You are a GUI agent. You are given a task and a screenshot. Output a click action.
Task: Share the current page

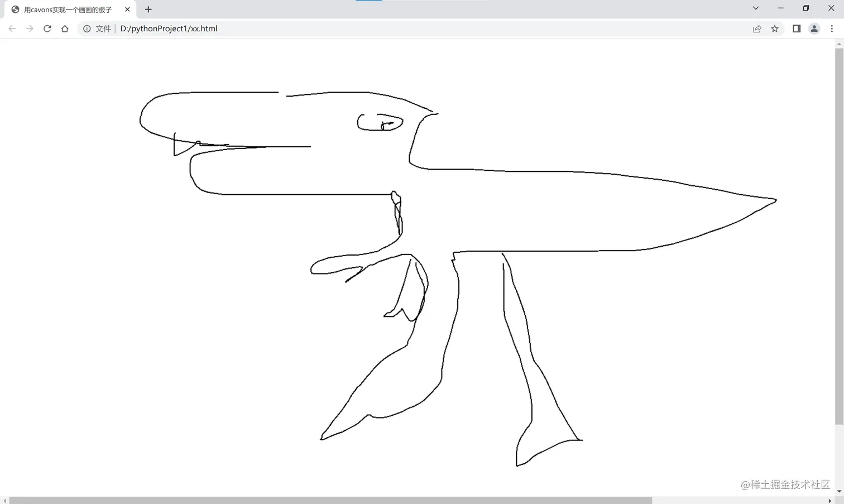pyautogui.click(x=757, y=28)
